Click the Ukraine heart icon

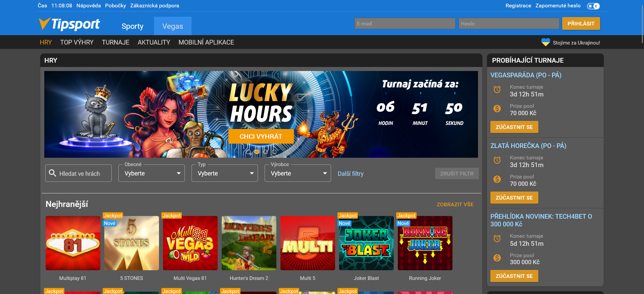[545, 42]
